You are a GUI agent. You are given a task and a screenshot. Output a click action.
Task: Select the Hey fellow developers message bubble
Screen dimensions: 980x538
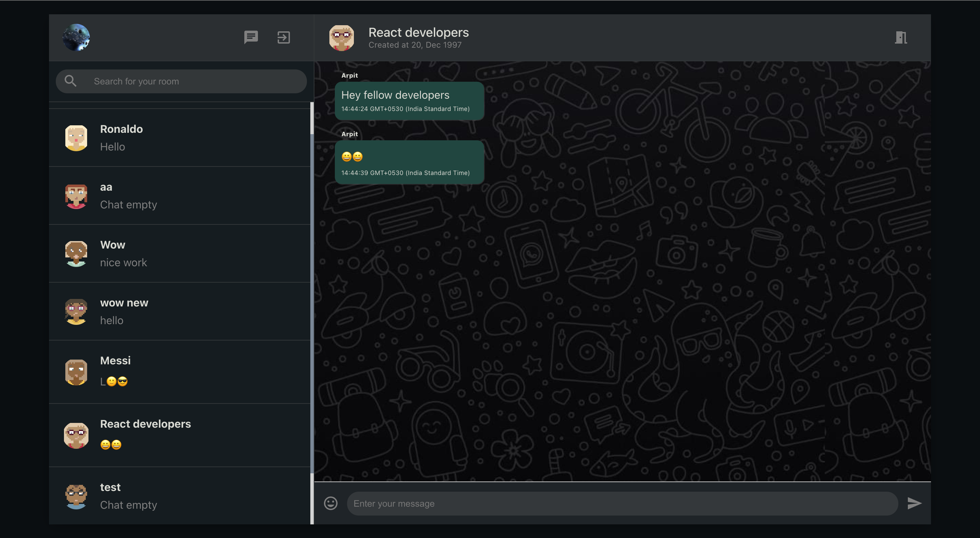coord(409,100)
